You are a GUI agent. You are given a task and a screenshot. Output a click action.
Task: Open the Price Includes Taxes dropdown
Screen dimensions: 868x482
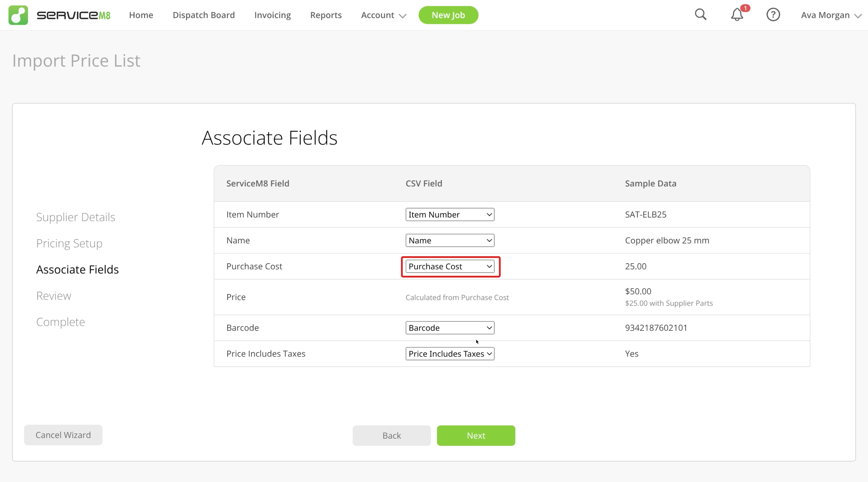point(450,354)
